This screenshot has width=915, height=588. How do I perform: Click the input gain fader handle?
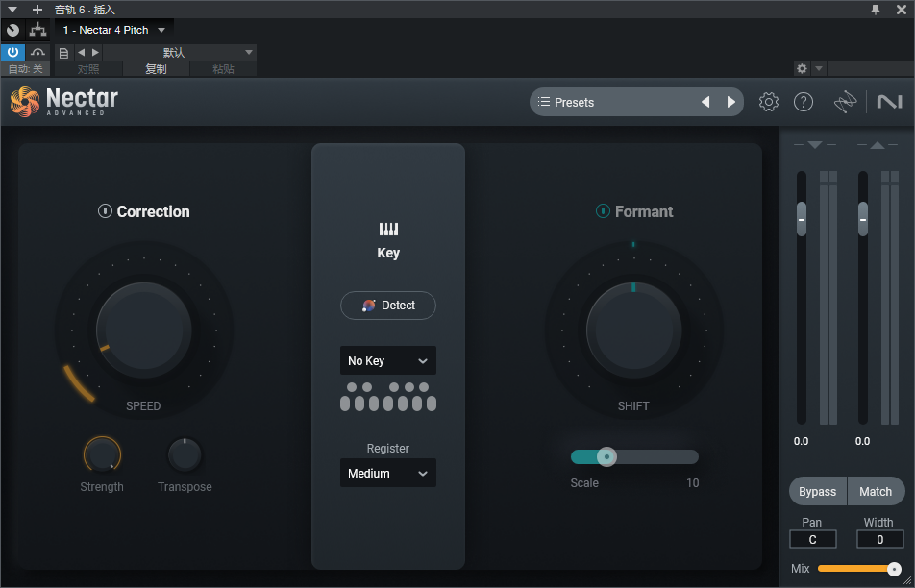click(x=802, y=219)
